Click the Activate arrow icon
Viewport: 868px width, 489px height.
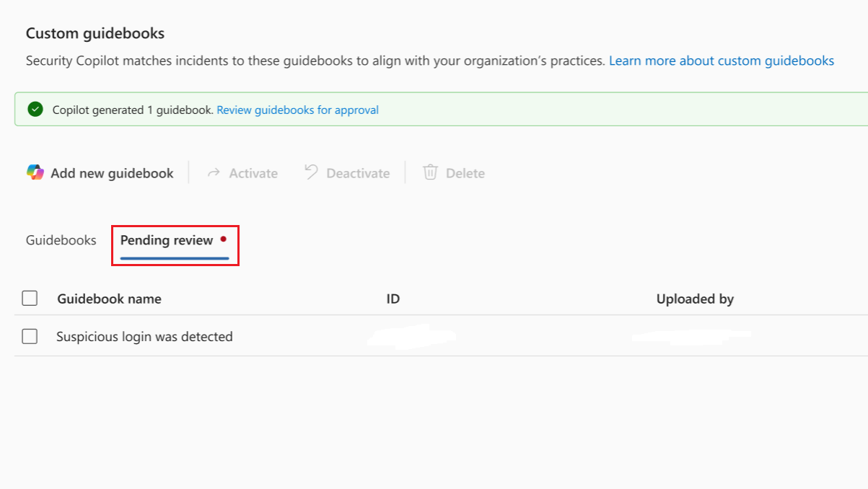[213, 172]
